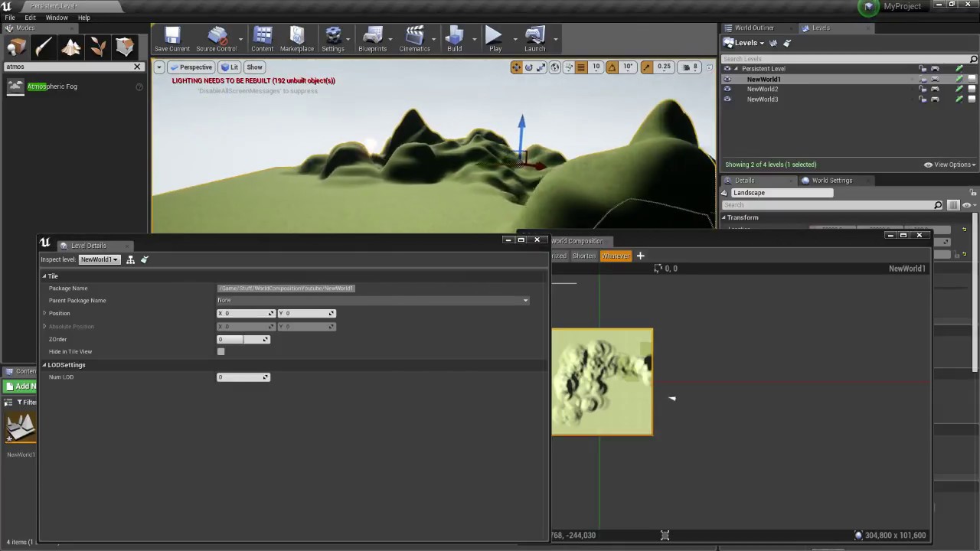Click Lit view mode button

tap(230, 67)
